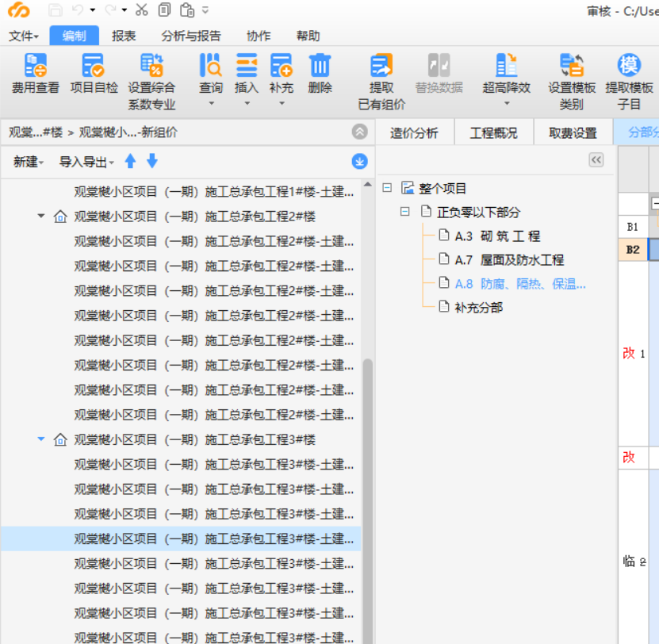Open the 文件 menu
659x644 pixels.
(23, 36)
